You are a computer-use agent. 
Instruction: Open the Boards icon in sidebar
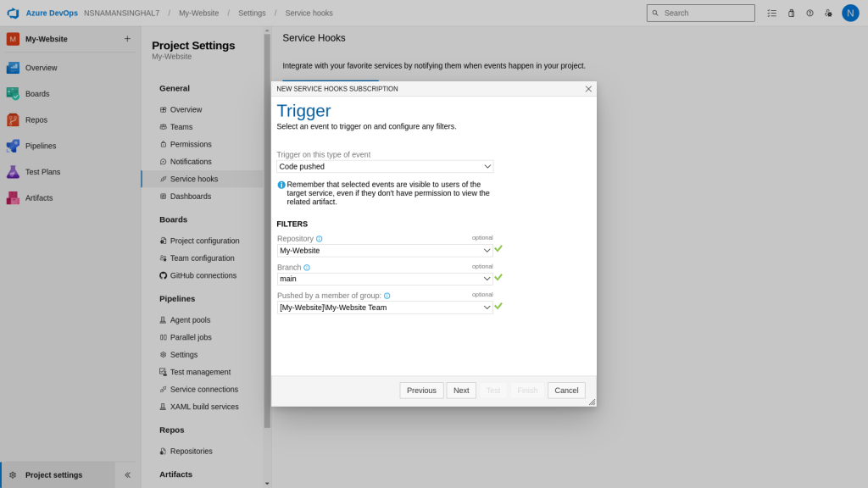coord(13,93)
